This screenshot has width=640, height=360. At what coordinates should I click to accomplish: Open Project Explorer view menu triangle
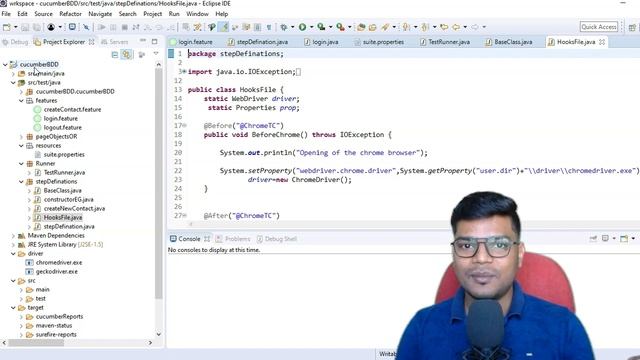coord(156,54)
